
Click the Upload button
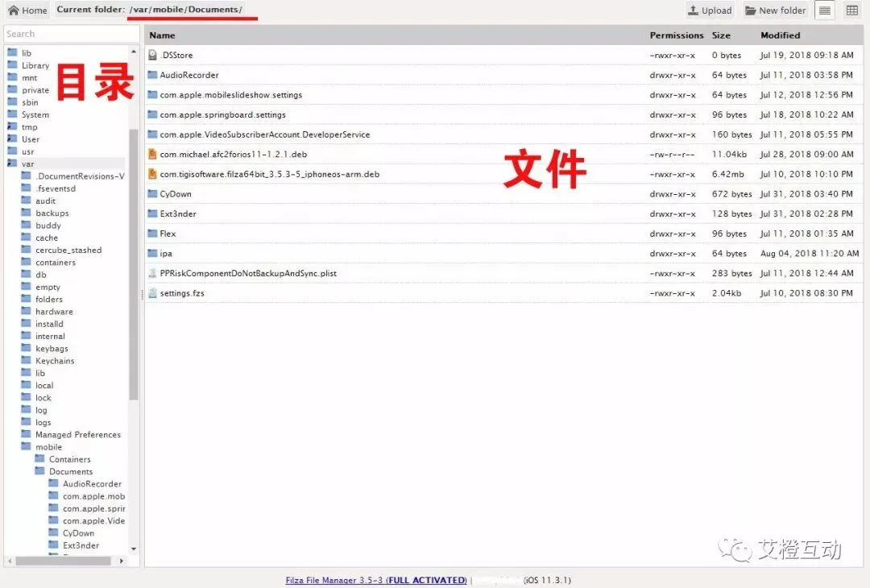[710, 10]
